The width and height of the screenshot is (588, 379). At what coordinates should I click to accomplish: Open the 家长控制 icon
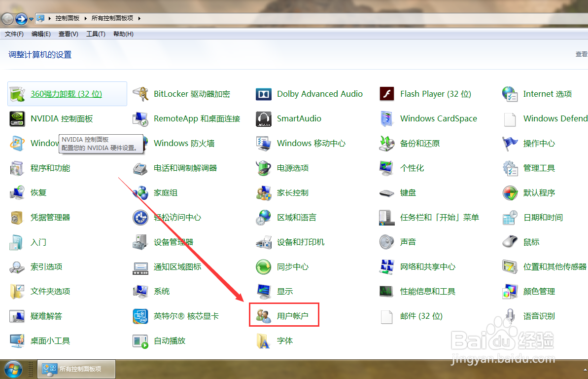click(x=264, y=192)
